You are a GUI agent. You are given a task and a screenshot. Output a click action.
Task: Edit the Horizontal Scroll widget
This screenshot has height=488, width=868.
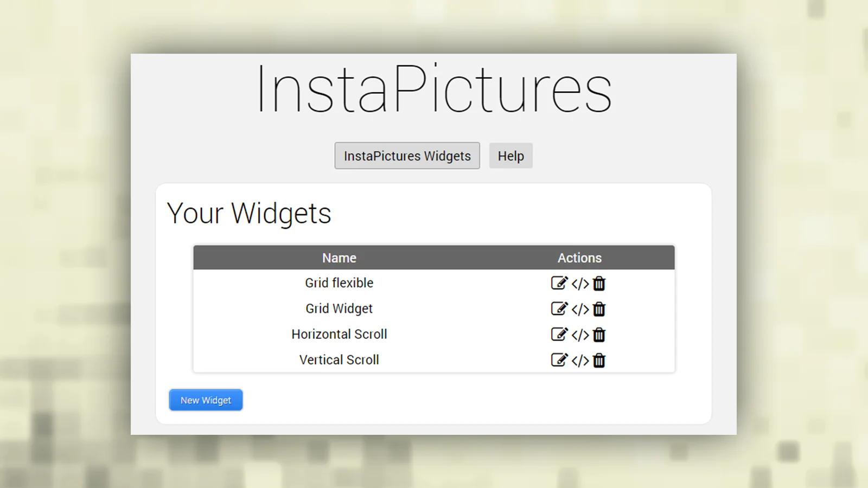[x=559, y=334]
